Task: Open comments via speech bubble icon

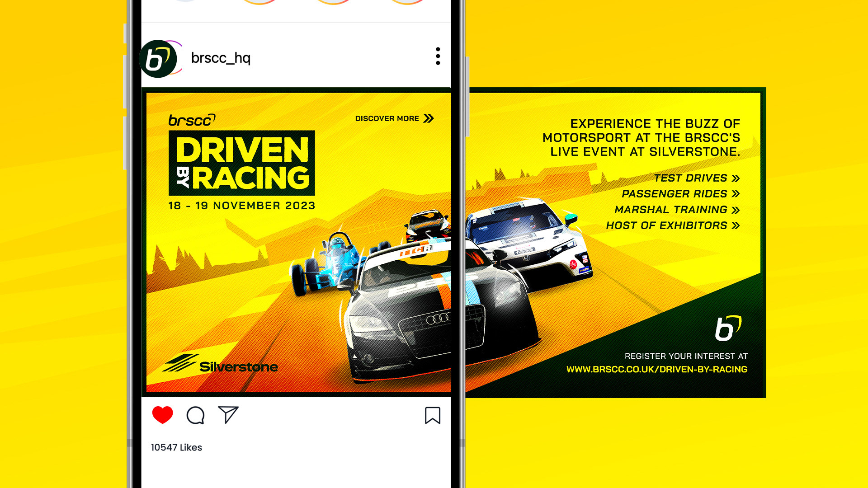Action: pos(195,415)
